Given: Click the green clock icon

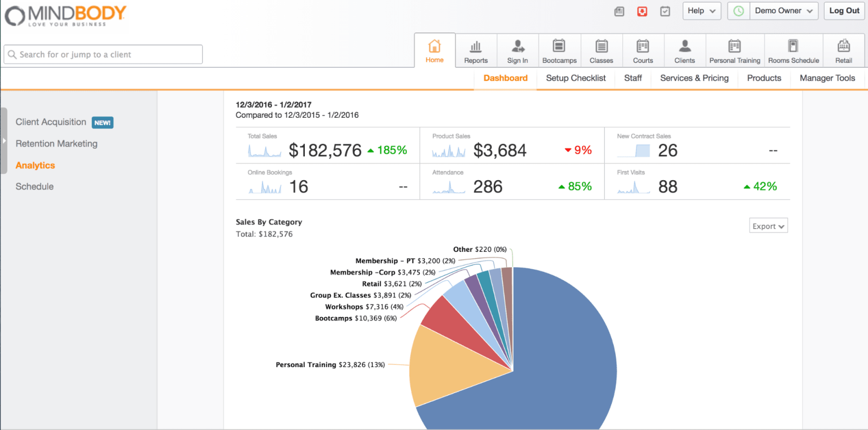Looking at the screenshot, I should tap(739, 11).
